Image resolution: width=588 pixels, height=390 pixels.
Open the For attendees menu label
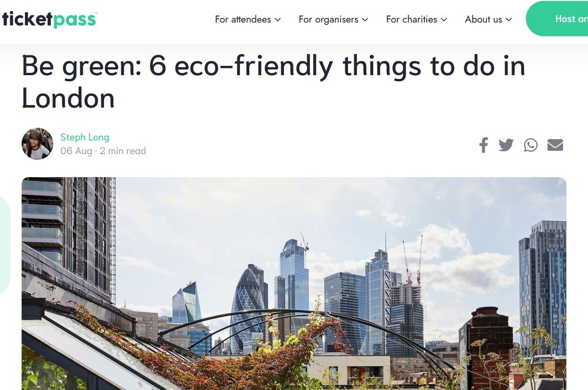click(243, 19)
